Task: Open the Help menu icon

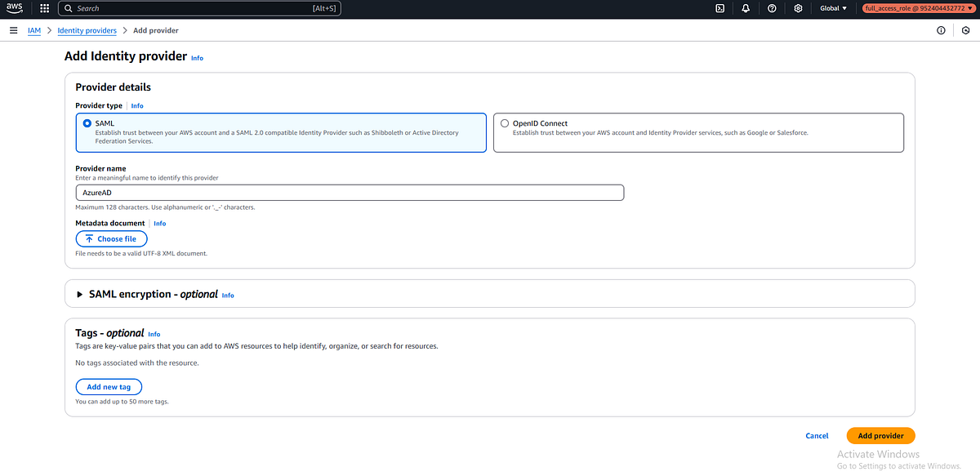Action: 772,8
